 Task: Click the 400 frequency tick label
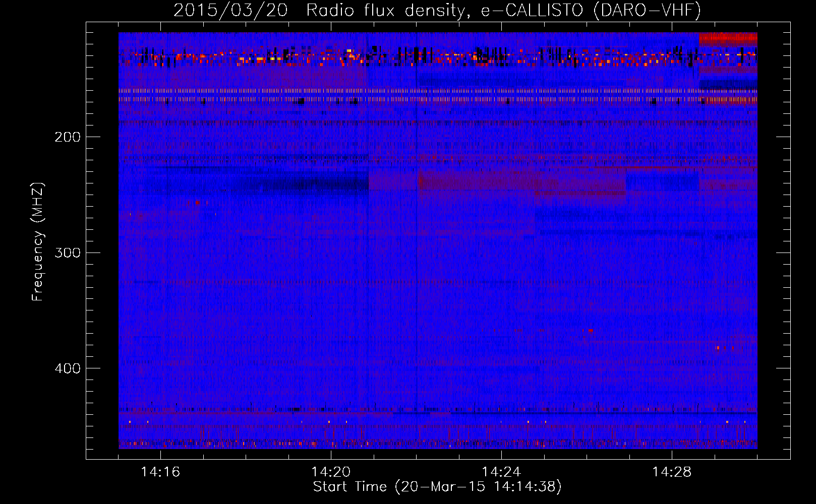(68, 368)
